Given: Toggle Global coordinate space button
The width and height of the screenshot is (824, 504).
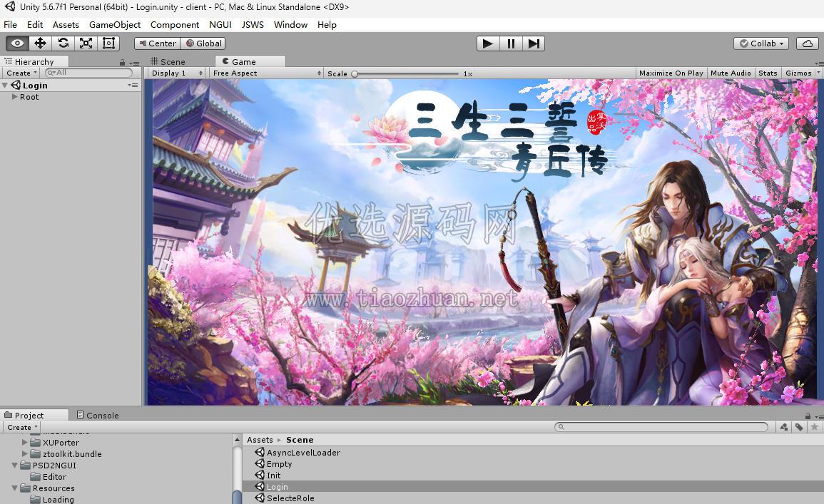Looking at the screenshot, I should [x=203, y=43].
